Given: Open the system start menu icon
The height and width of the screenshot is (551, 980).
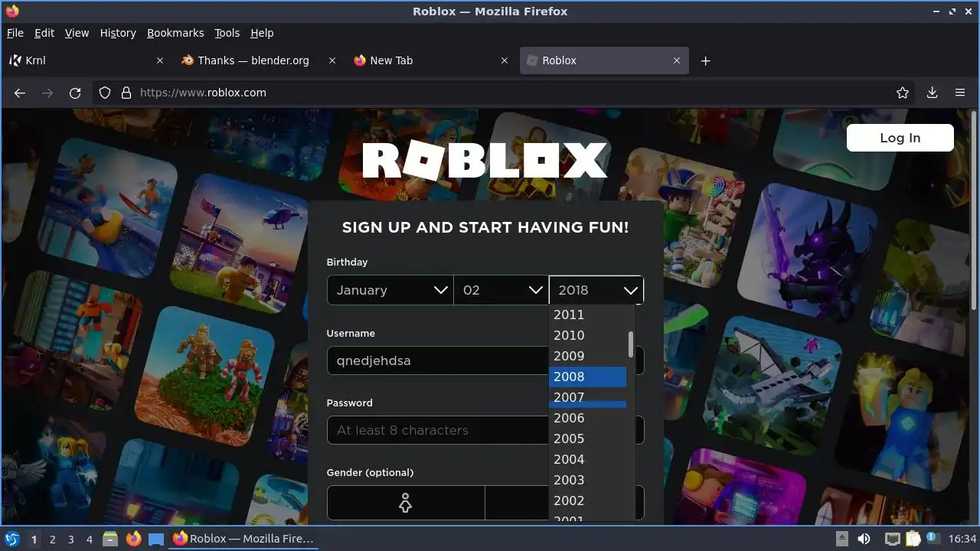Looking at the screenshot, I should 12,540.
